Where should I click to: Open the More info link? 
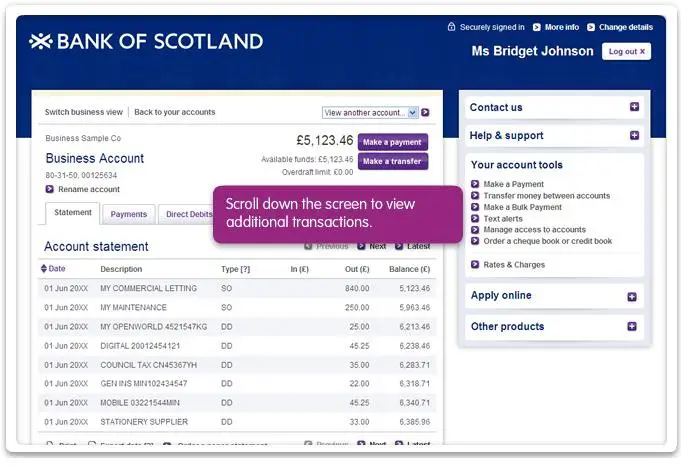pyautogui.click(x=562, y=27)
